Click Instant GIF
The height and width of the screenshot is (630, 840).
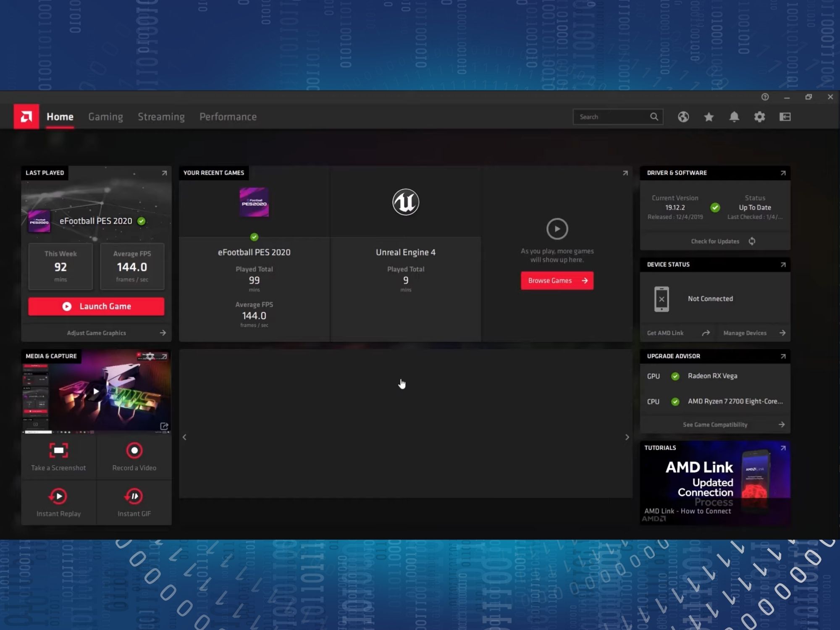(x=134, y=503)
